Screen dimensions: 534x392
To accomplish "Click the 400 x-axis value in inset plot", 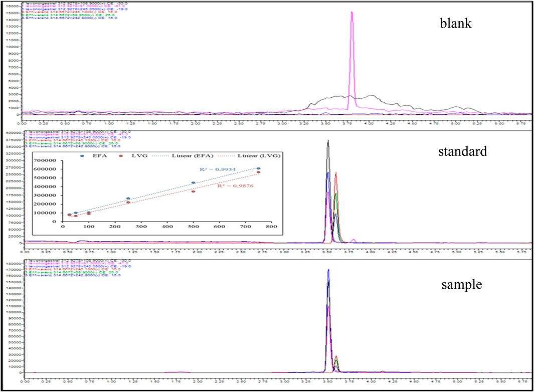I will tap(167, 227).
